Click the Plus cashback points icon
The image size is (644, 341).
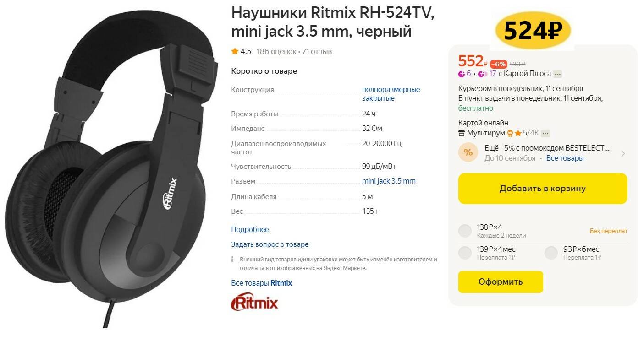pyautogui.click(x=462, y=74)
